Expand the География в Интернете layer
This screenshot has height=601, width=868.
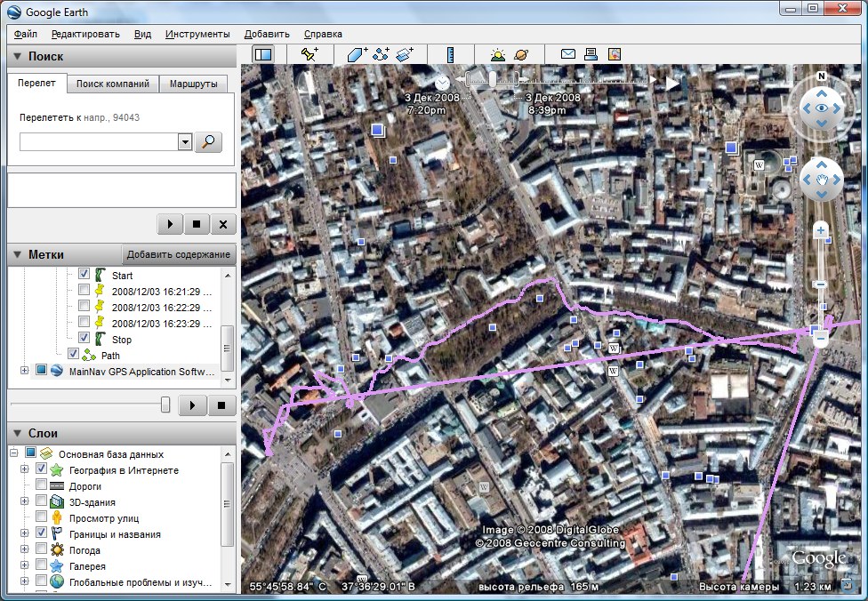pos(24,469)
